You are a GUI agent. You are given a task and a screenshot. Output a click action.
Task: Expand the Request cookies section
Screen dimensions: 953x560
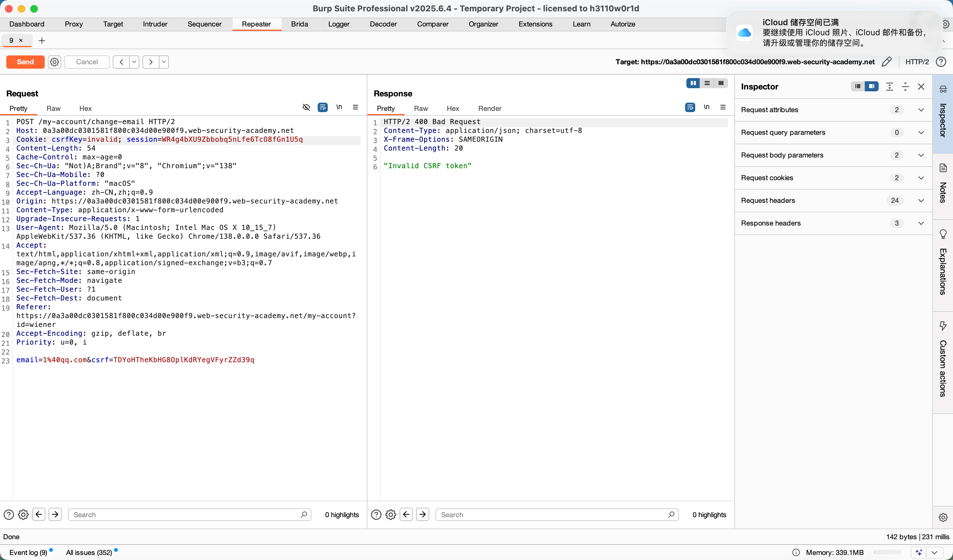click(x=921, y=178)
